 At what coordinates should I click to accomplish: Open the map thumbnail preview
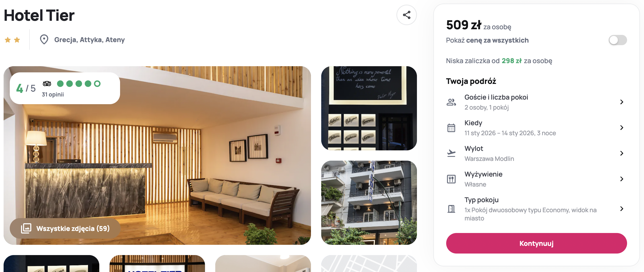click(369, 264)
